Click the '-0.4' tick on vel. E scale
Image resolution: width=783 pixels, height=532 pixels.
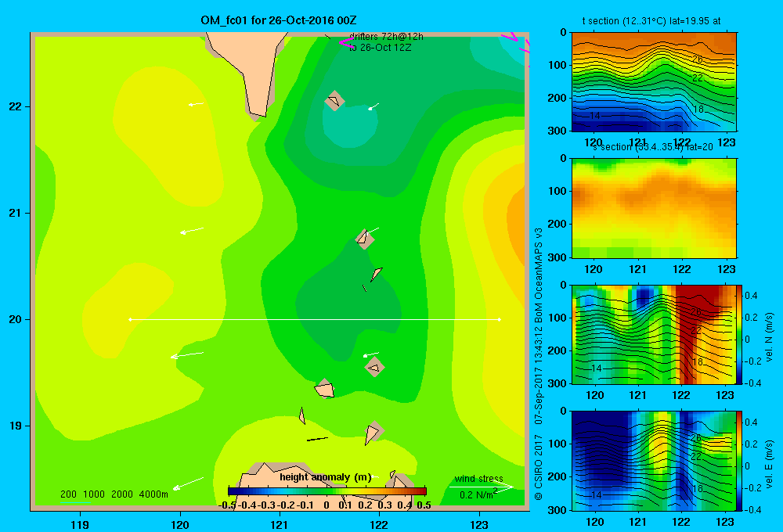tap(752, 509)
